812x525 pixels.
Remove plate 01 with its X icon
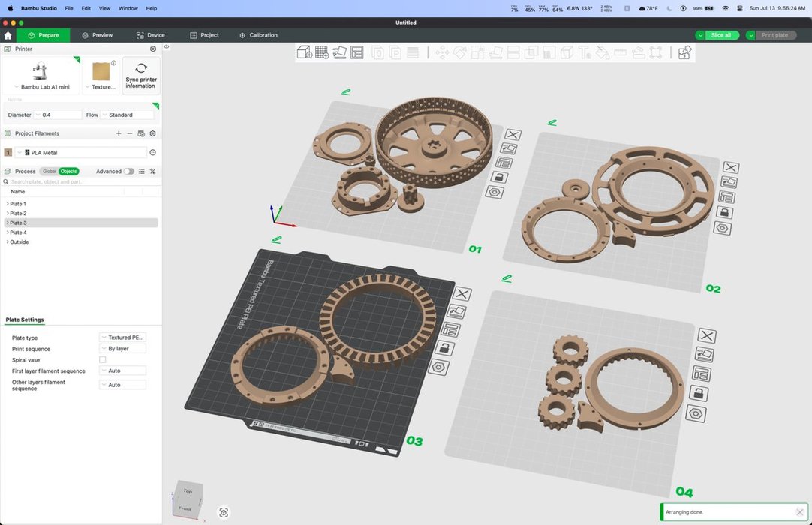[513, 134]
